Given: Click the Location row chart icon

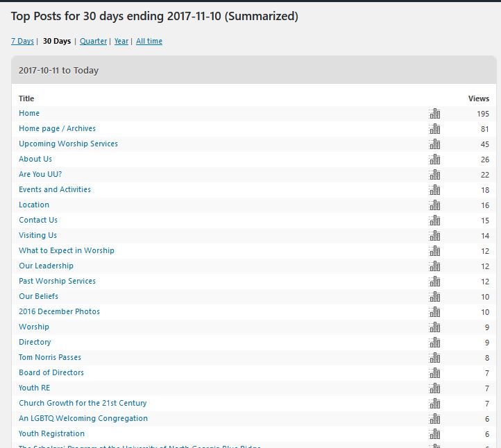Looking at the screenshot, I should 434,205.
